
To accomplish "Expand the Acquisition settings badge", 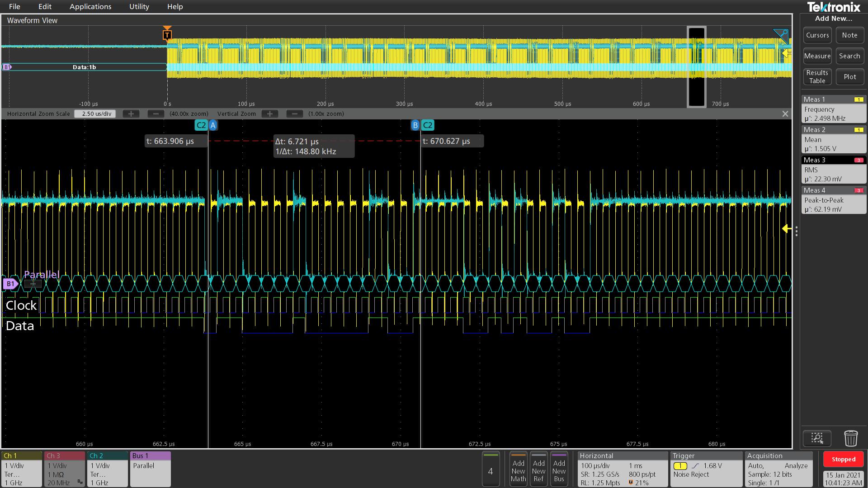I will [778, 469].
